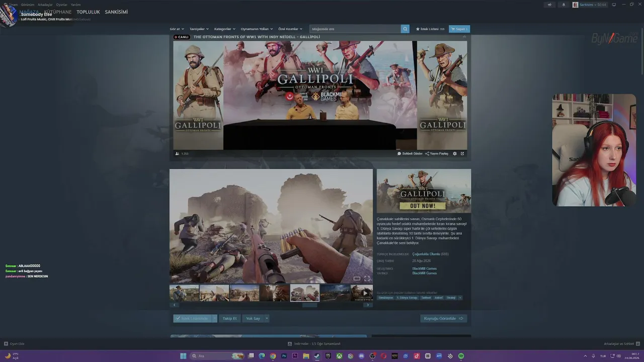Click the screenshot strip scrollbar handle
The height and width of the screenshot is (362, 644).
309,305
